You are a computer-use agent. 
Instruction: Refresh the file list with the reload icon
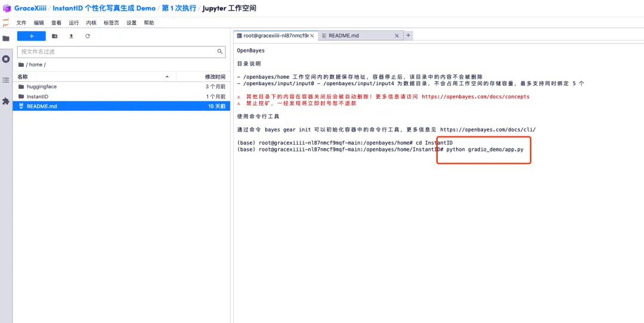tap(88, 36)
